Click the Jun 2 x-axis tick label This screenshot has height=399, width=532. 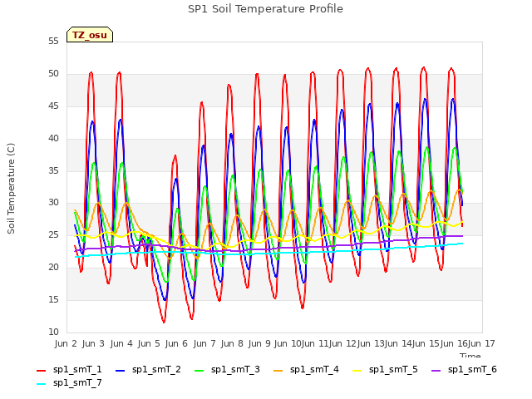(x=66, y=343)
